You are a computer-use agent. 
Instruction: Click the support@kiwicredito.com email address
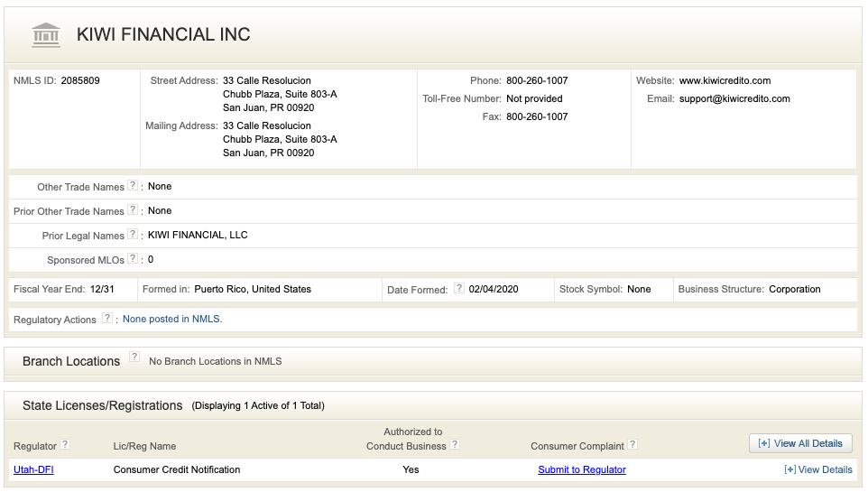pos(734,98)
